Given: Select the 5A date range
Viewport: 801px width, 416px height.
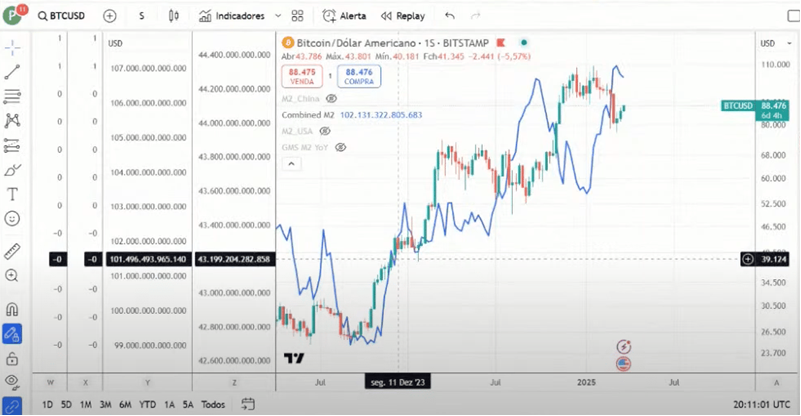Looking at the screenshot, I should [188, 405].
